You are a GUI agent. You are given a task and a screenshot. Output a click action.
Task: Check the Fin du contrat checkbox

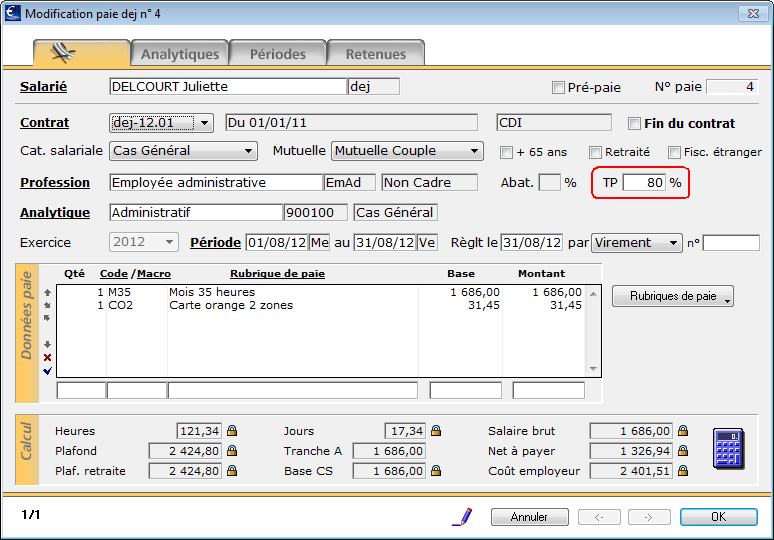[x=634, y=123]
